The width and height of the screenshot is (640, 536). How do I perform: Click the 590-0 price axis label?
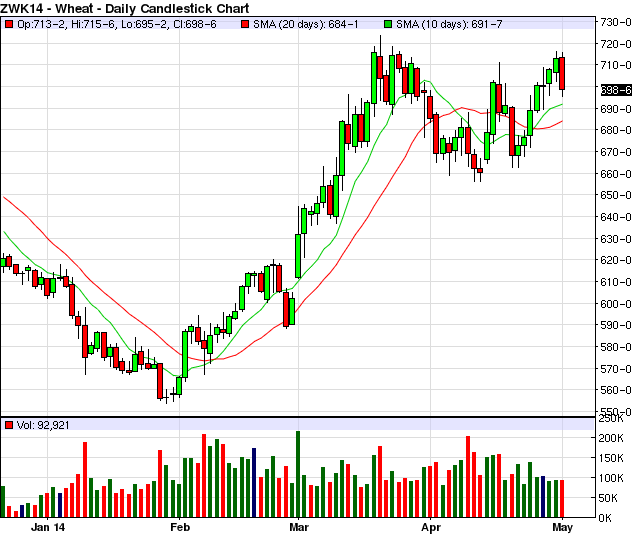[x=616, y=325]
